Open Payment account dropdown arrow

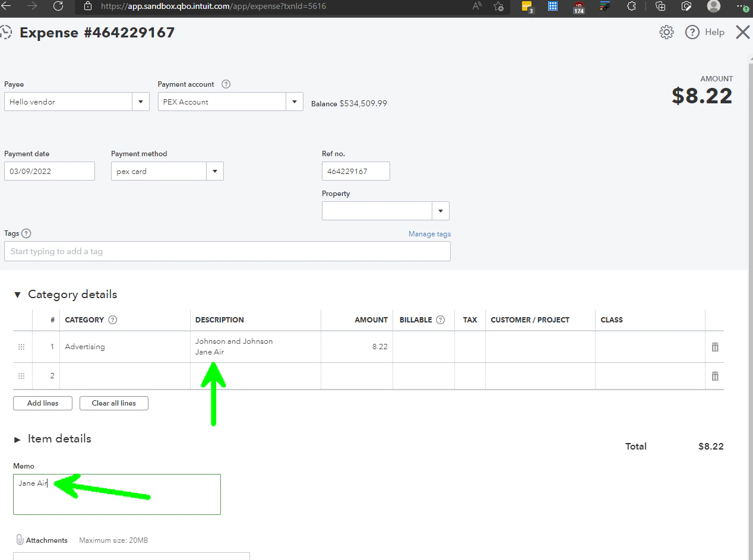(x=295, y=102)
